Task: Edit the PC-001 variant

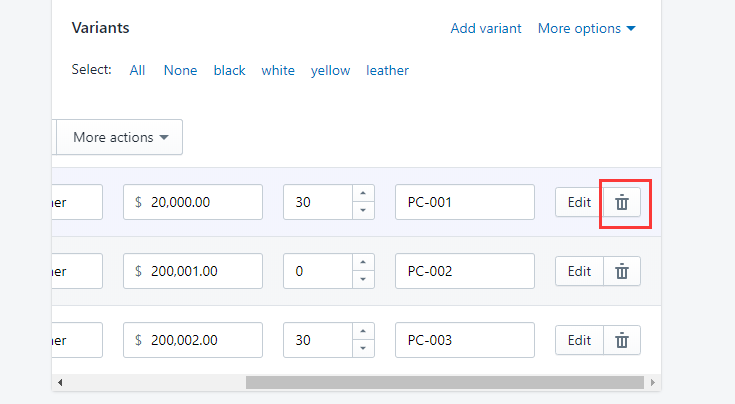Action: click(x=579, y=202)
